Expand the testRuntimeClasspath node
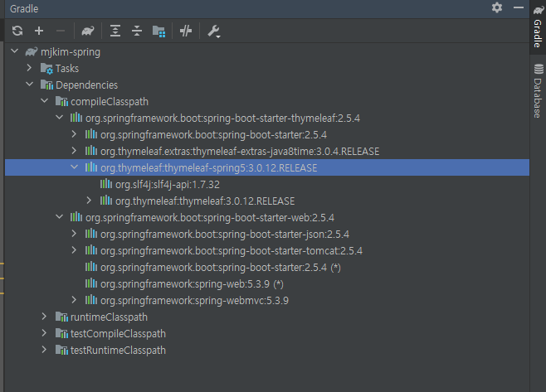 44,350
